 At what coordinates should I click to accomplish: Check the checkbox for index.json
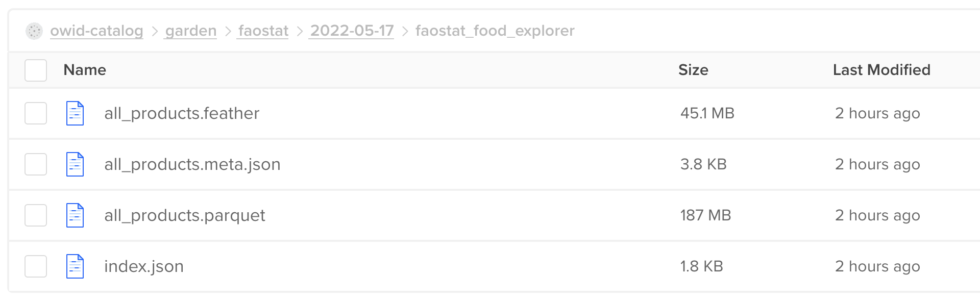coord(35,266)
